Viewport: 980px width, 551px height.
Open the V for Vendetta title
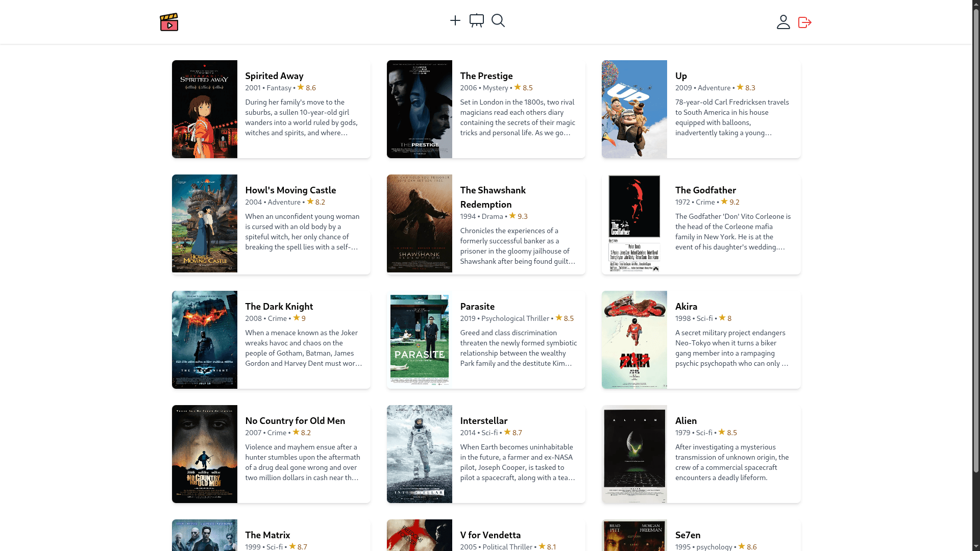click(x=491, y=535)
